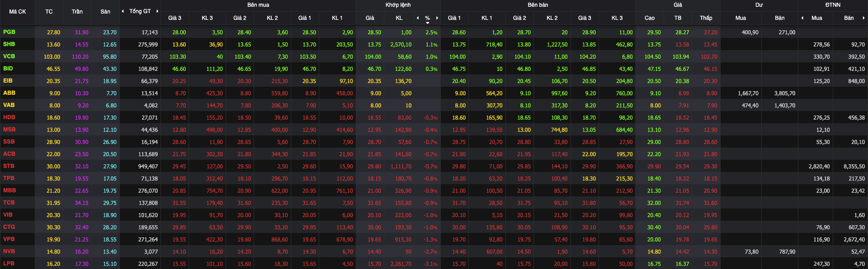Screen dimensions: 868x269
Task: Click VPB's foreign sell value 2,672,40
Action: coord(854,240)
